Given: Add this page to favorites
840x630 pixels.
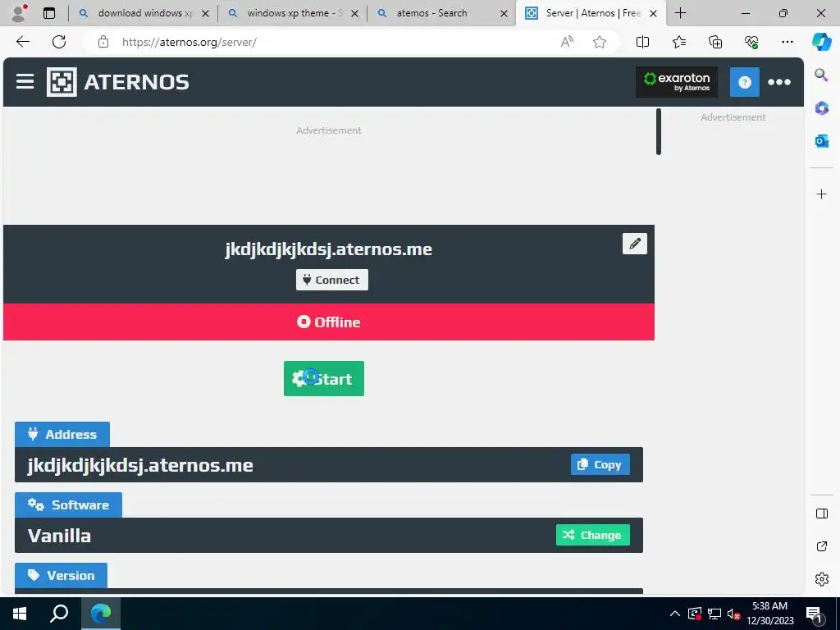Looking at the screenshot, I should (x=600, y=42).
